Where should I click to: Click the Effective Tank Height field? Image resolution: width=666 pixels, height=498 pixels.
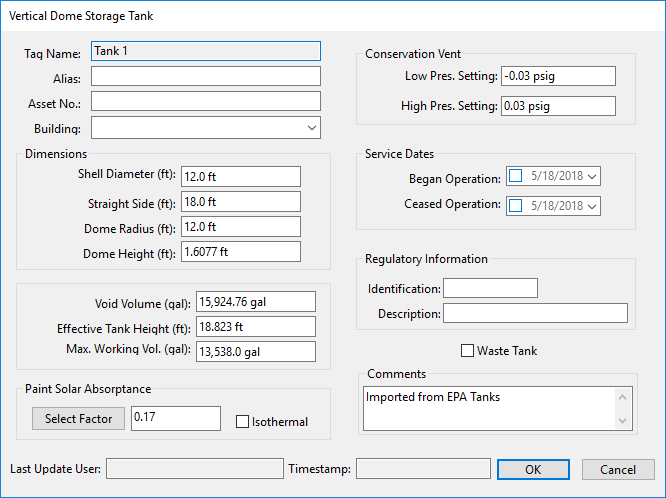256,327
